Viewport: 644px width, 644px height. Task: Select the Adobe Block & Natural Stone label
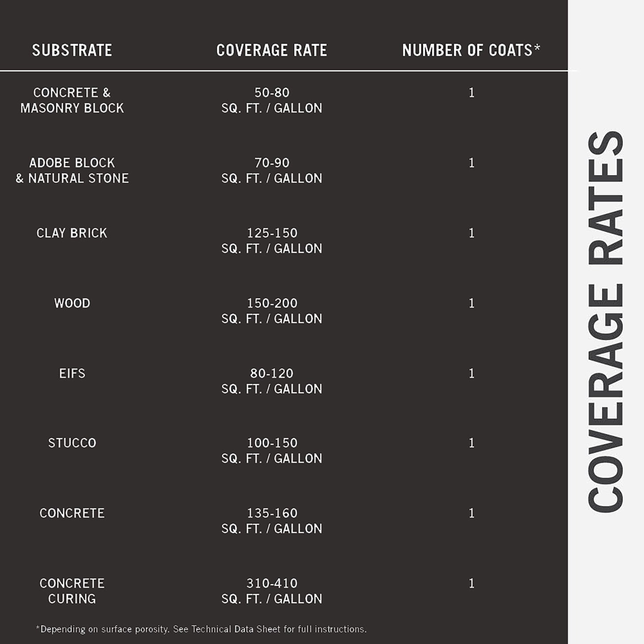pos(72,171)
